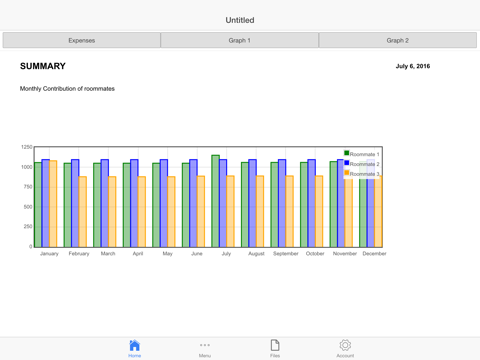Screen dimensions: 480x360
Task: Click the Untitled document title
Action: (x=240, y=20)
